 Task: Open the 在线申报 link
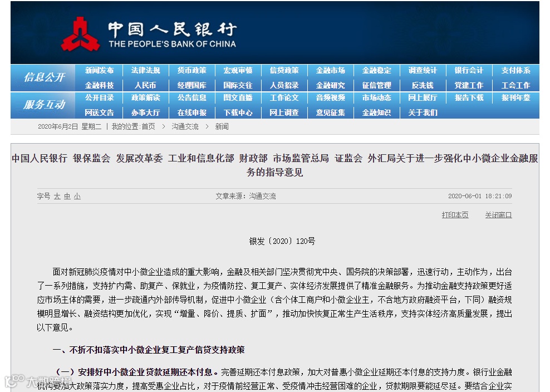coord(192,112)
